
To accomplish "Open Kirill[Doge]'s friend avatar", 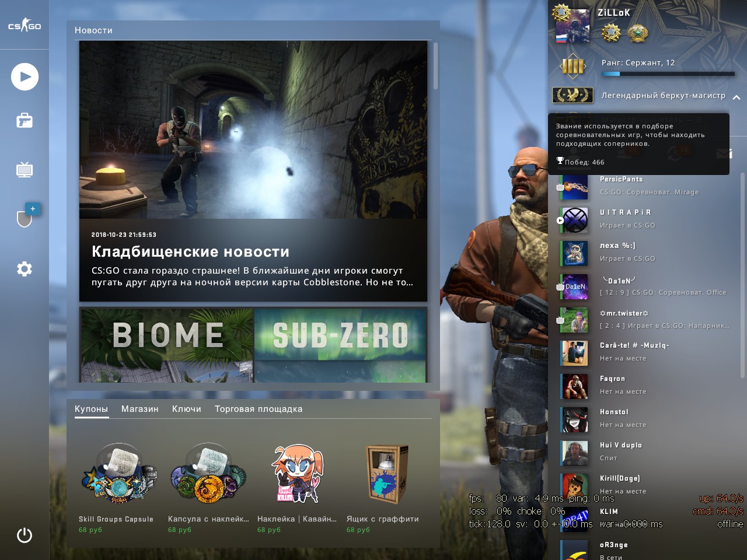I will (x=574, y=487).
